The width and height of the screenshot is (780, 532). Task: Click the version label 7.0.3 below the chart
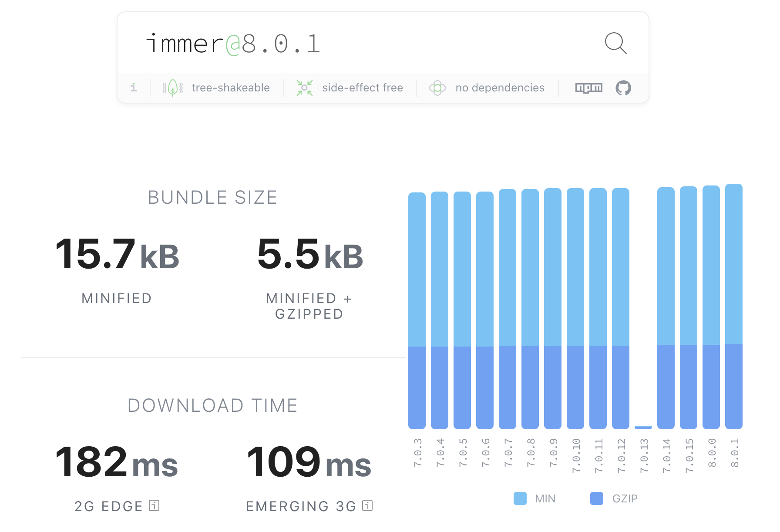(417, 453)
